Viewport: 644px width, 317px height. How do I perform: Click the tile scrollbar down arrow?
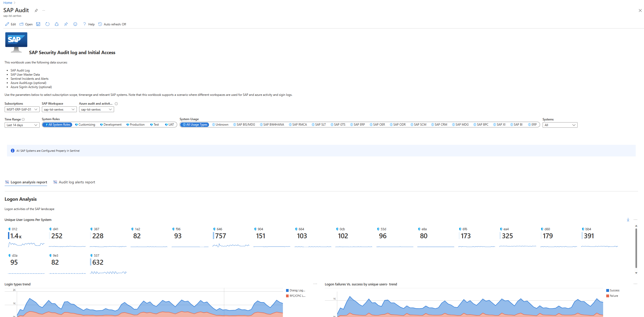636,273
